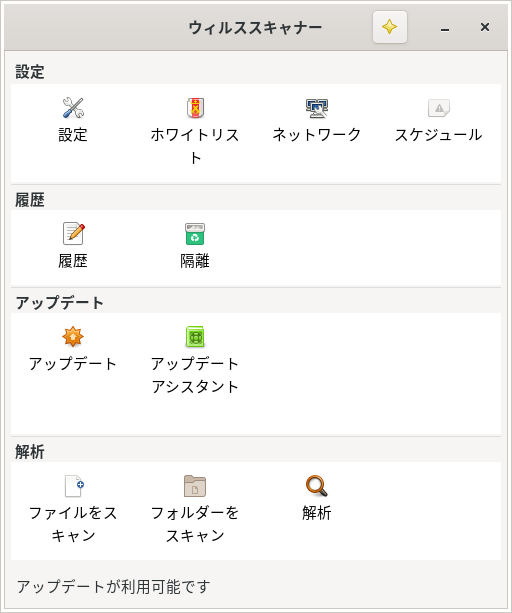Click the ホワイトリスト text label

coord(195,146)
